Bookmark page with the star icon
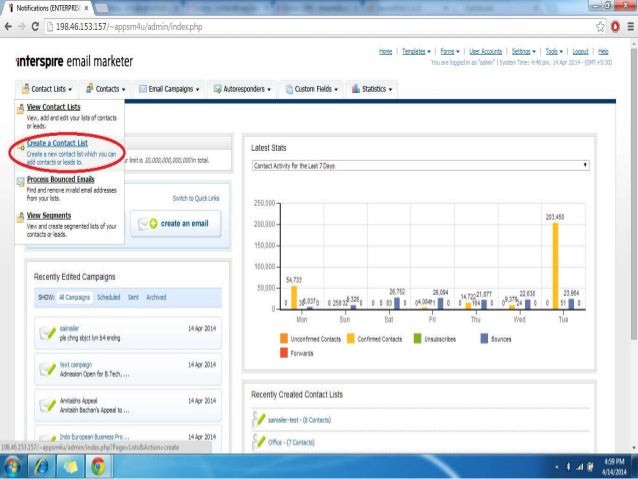Screen dimensions: 638x479 (600, 27)
